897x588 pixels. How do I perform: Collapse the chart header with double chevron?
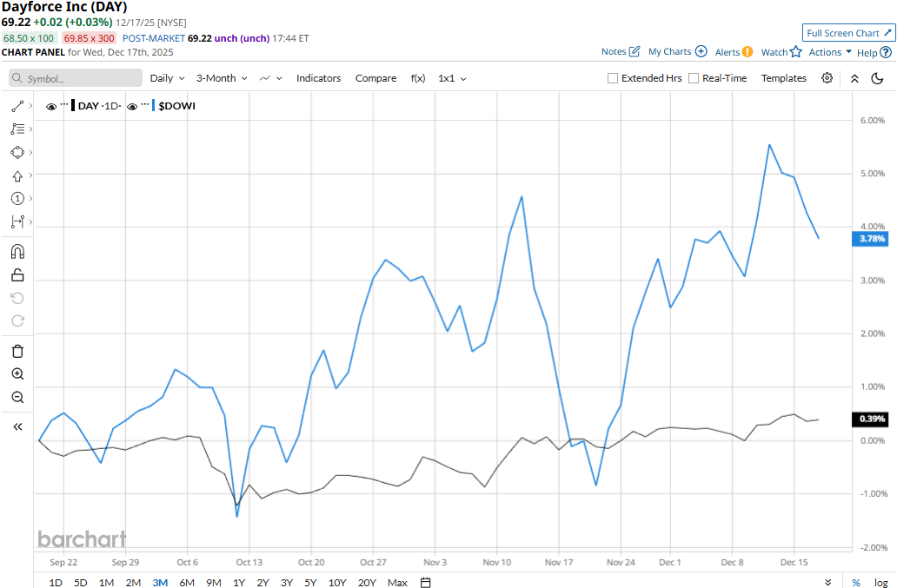[854, 78]
